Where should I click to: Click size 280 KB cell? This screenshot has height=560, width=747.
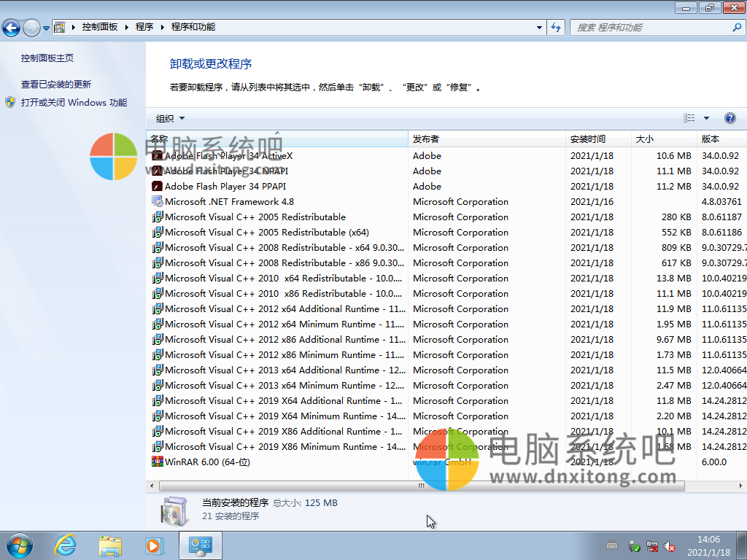tap(676, 217)
